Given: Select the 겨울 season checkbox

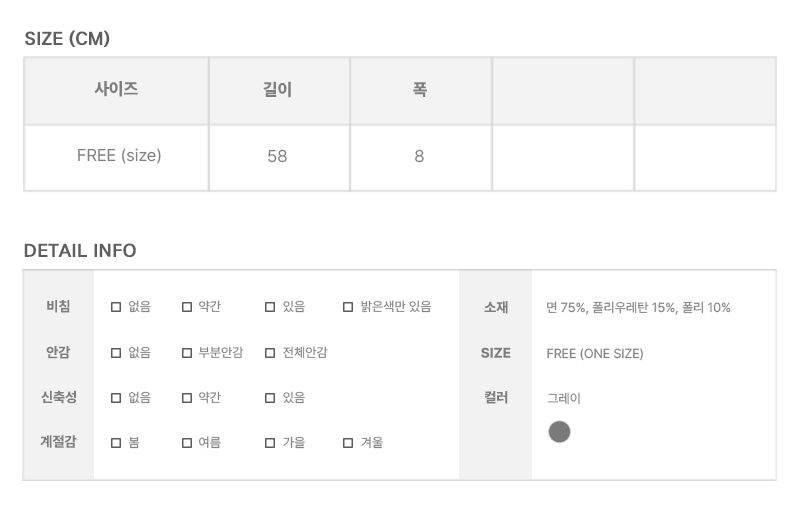Looking at the screenshot, I should click(348, 443).
